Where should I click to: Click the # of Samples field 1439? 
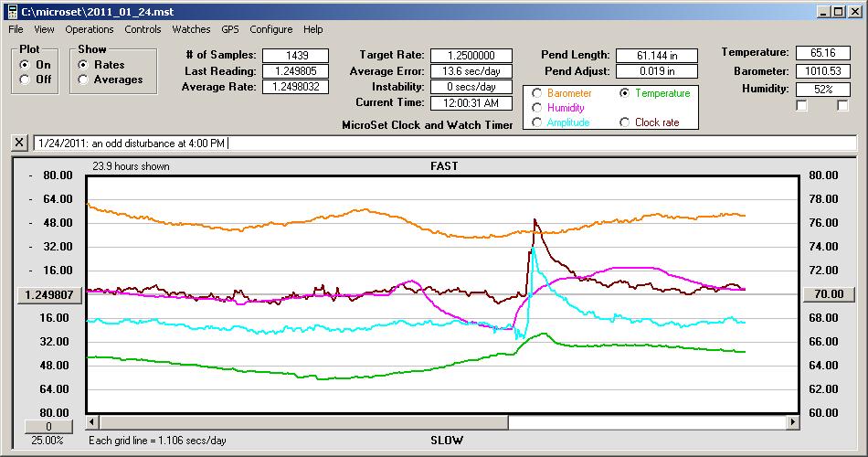tap(296, 56)
